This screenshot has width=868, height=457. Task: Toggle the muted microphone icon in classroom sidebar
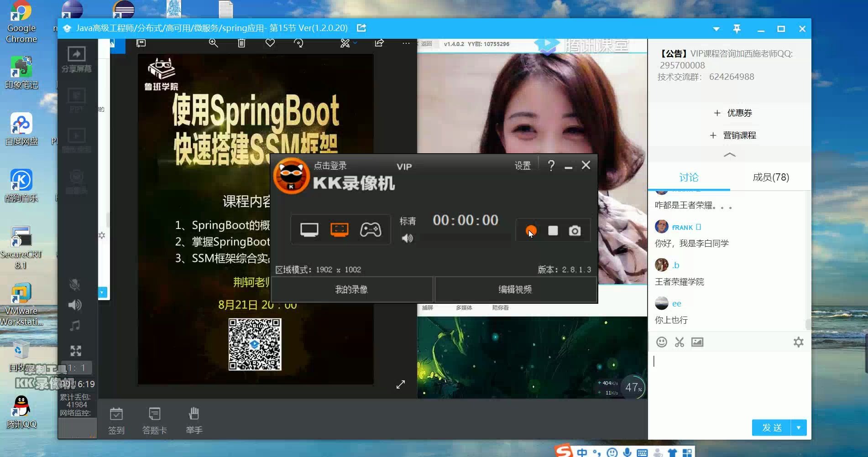(x=74, y=285)
